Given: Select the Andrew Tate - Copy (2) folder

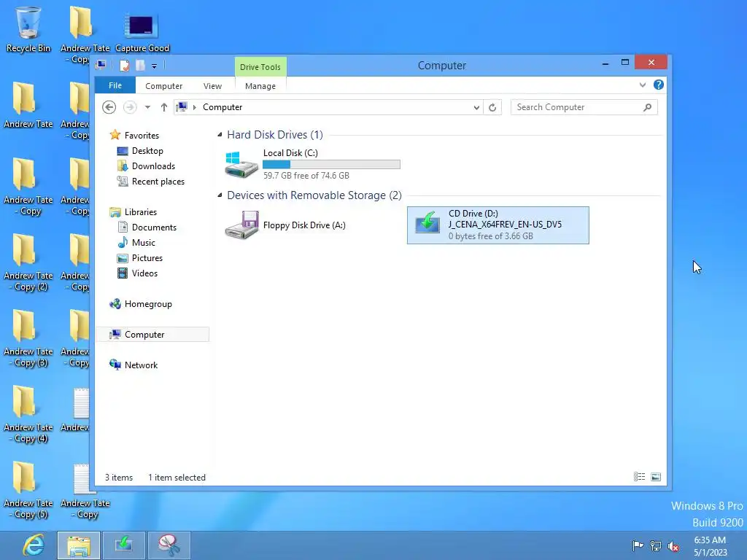Looking at the screenshot, I should (x=28, y=262).
